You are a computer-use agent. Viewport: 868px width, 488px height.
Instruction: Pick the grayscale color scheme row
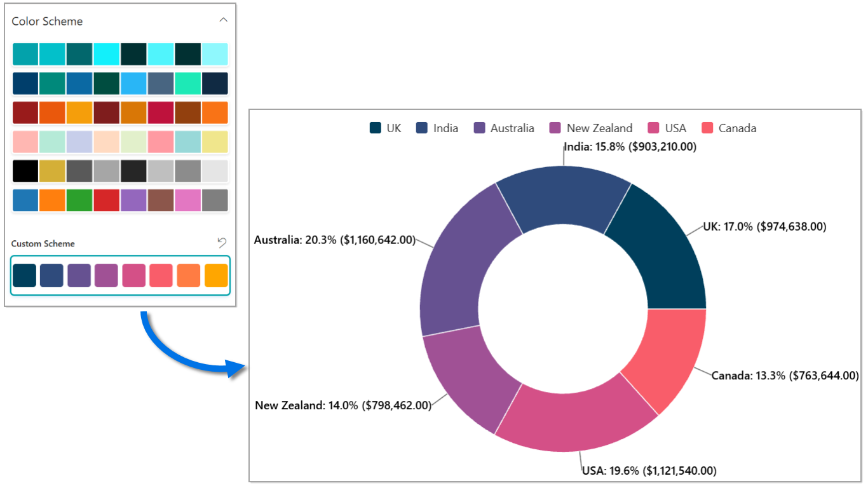pos(120,171)
